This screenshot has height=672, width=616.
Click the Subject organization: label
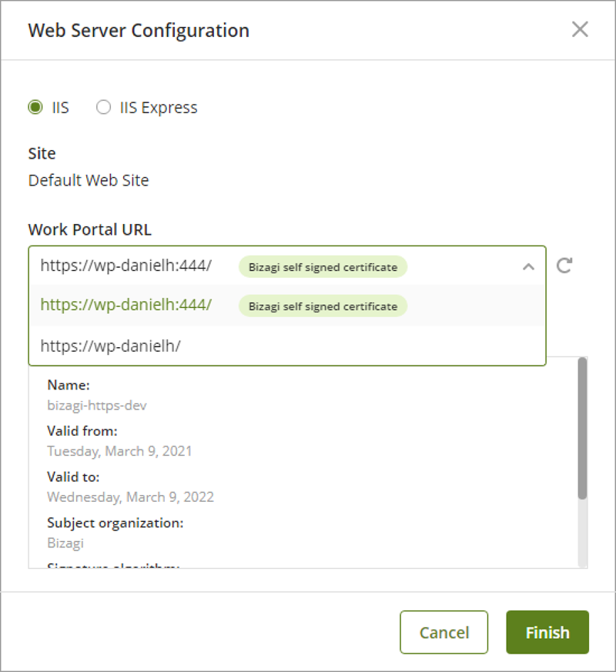pos(115,523)
